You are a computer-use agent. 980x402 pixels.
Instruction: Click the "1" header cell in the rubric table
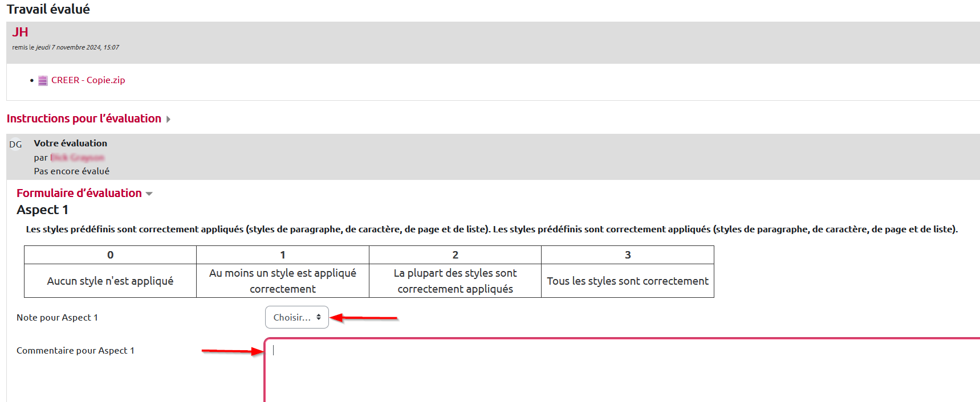[283, 255]
